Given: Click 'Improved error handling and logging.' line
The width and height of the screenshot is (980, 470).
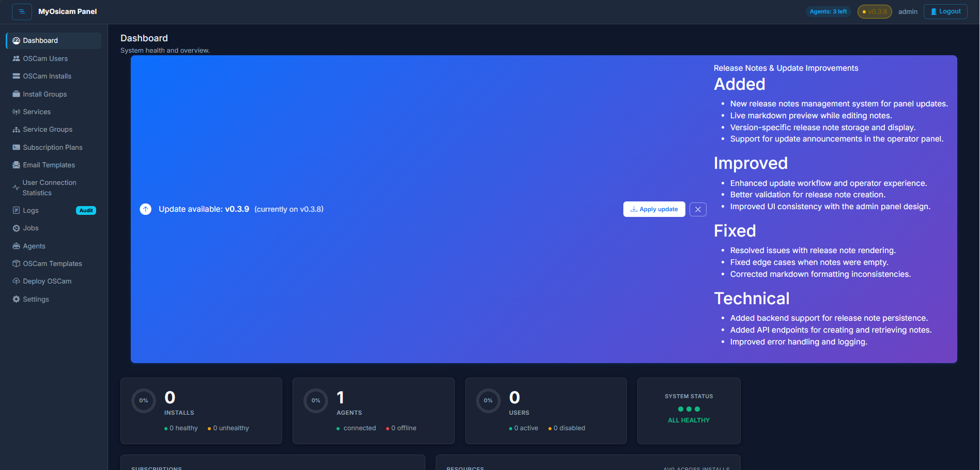Looking at the screenshot, I should (799, 342).
